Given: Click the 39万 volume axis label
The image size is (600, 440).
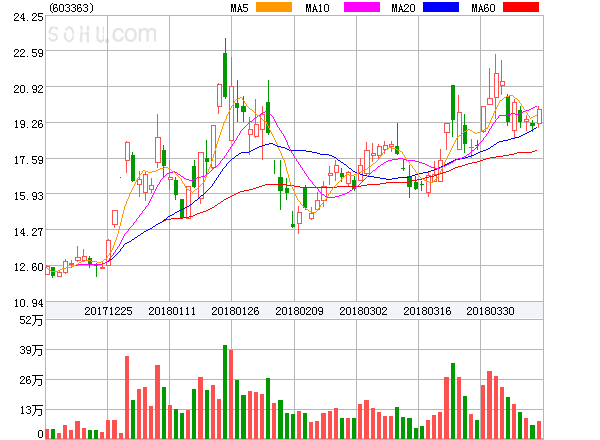Looking at the screenshot, I should [x=31, y=350].
